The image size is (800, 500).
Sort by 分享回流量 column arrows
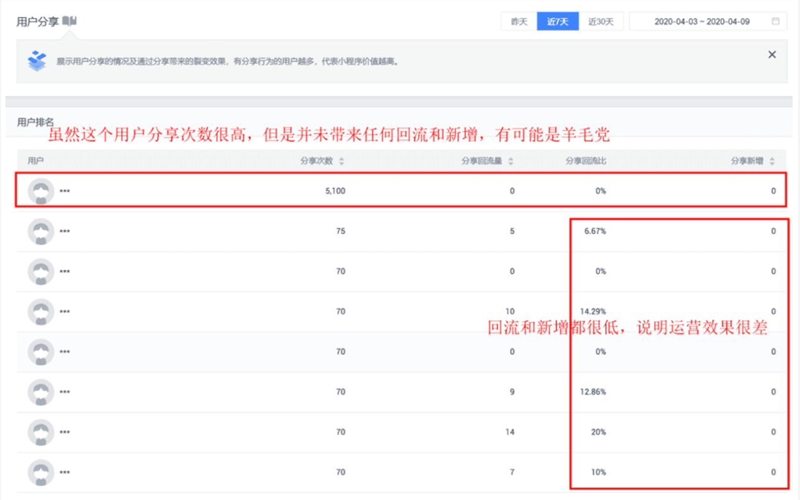coord(511,161)
